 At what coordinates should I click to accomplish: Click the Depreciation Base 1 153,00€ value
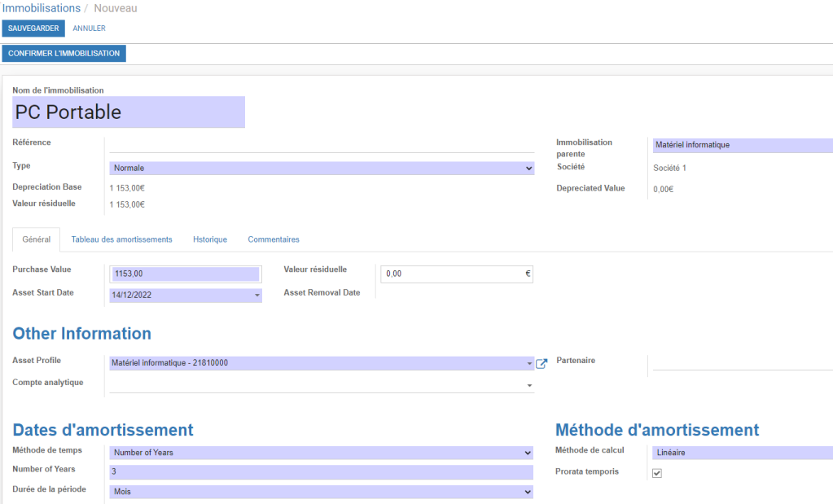point(127,188)
